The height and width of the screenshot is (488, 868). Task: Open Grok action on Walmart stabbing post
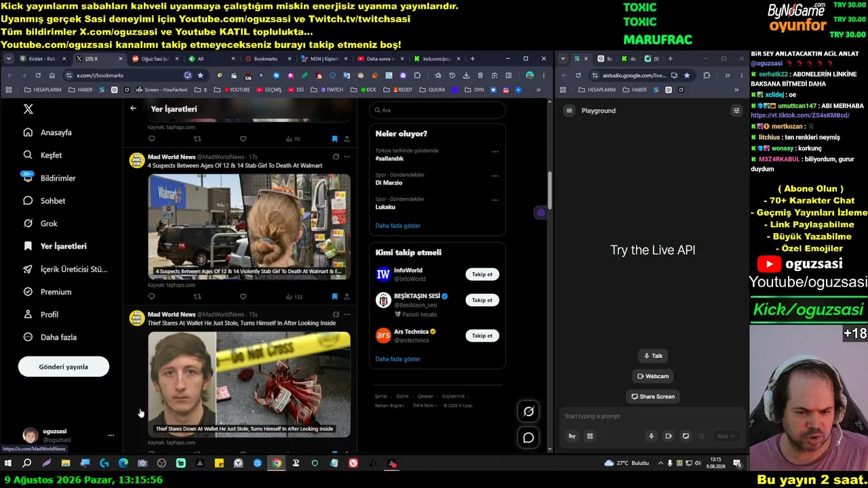(336, 157)
